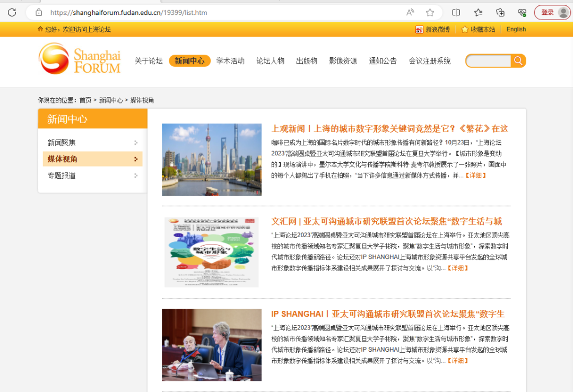
Task: Click the Shanghai Forum logo
Action: coord(79,58)
